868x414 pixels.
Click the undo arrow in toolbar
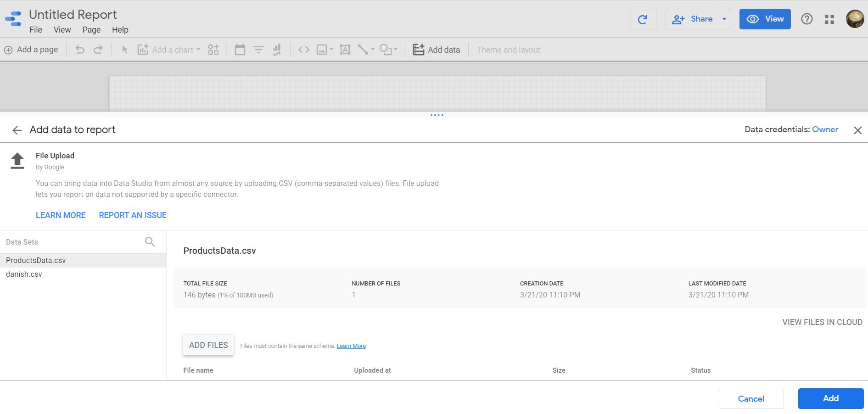pos(80,50)
